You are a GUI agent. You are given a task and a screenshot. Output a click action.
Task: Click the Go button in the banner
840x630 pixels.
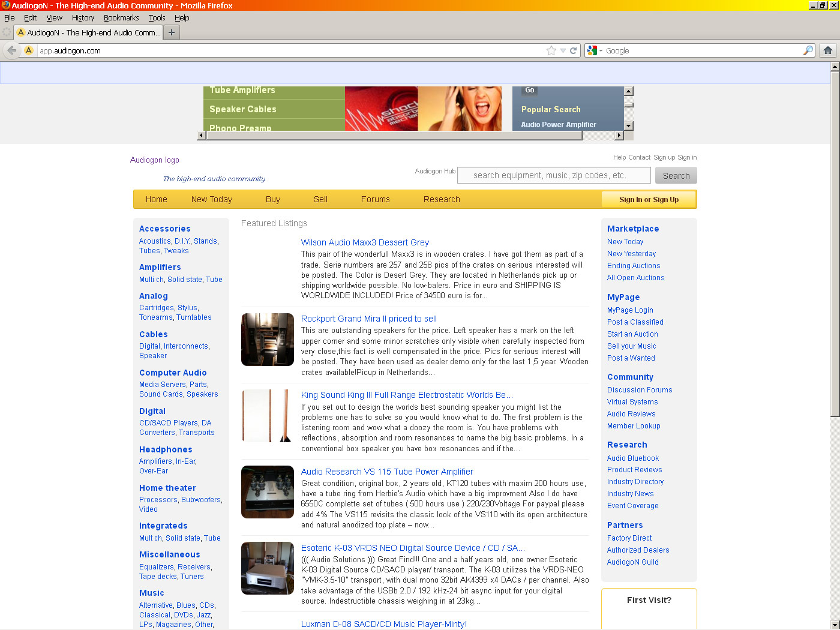(x=529, y=91)
